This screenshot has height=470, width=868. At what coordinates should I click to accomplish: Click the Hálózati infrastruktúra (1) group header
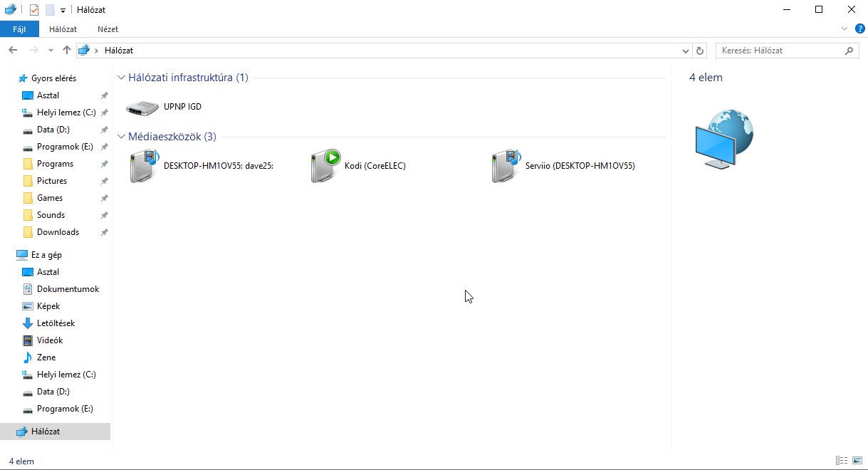[x=188, y=78]
